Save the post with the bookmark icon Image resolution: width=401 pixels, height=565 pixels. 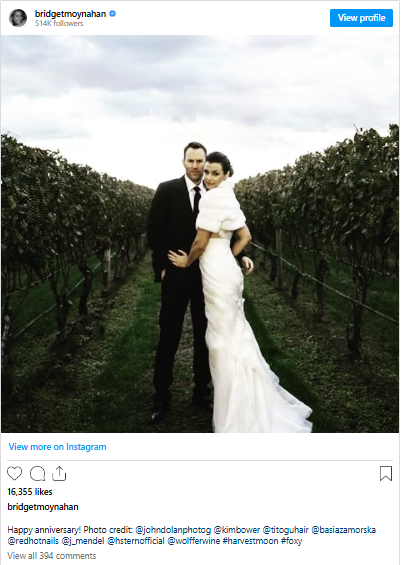tap(386, 473)
